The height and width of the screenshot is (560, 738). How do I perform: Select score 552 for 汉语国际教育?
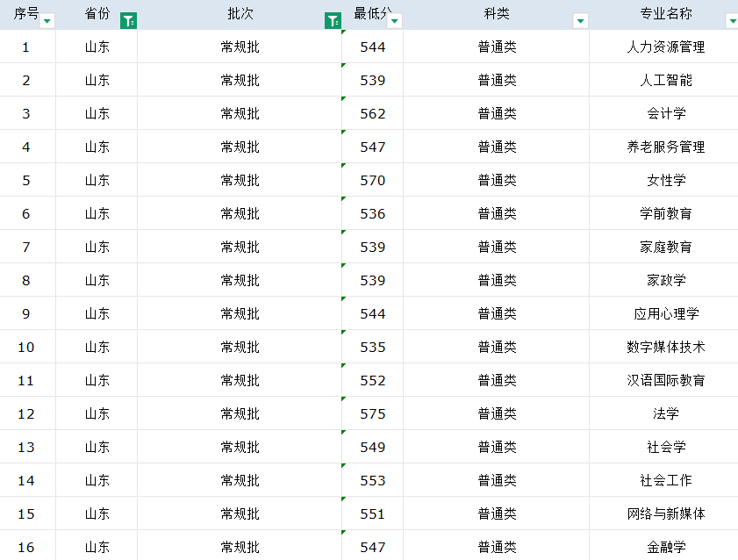pyautogui.click(x=372, y=380)
